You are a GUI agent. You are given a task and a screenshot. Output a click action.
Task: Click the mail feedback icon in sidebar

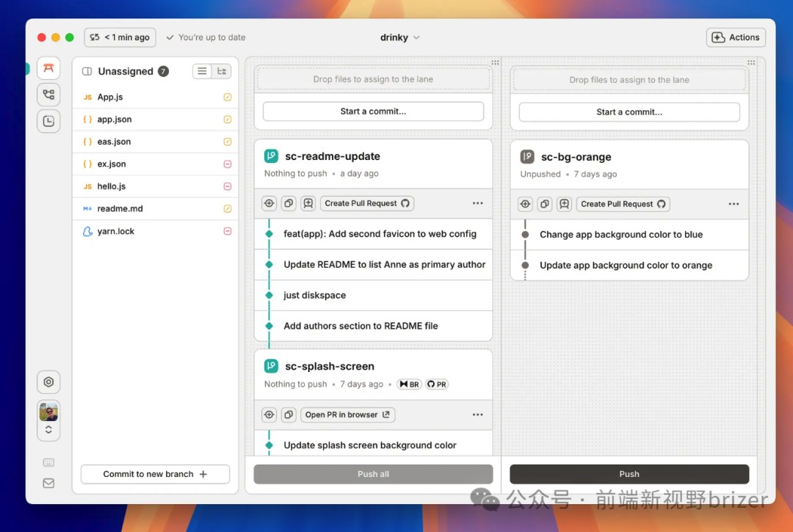click(48, 483)
